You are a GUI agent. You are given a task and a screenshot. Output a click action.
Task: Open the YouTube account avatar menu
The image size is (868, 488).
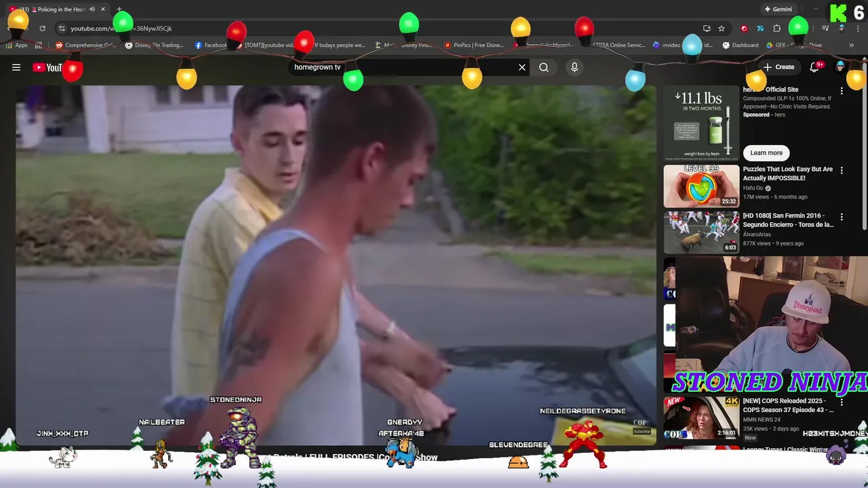click(x=840, y=66)
